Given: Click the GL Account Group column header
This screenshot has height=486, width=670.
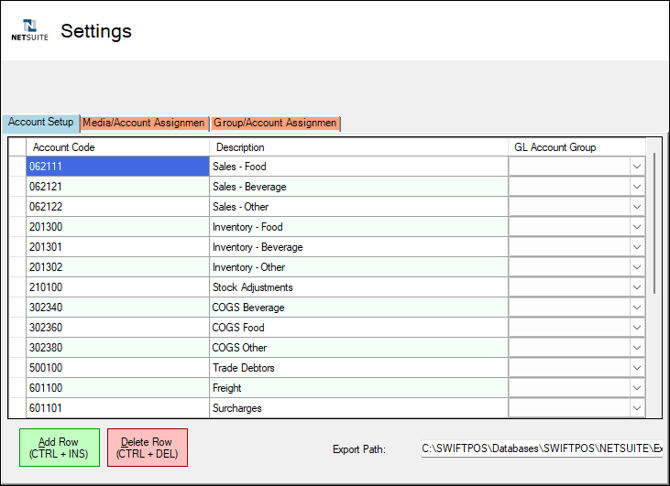Looking at the screenshot, I should (x=577, y=147).
